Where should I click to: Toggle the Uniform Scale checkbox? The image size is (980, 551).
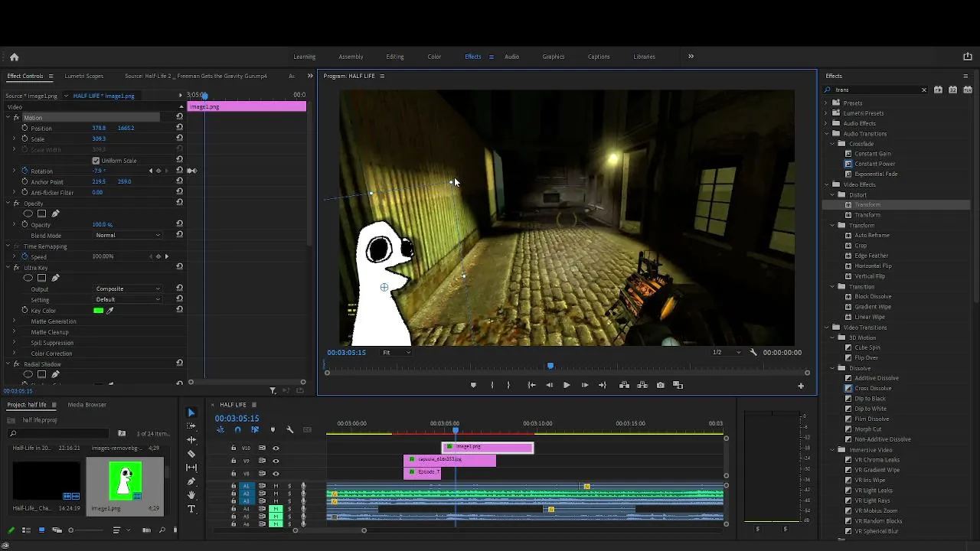point(96,161)
